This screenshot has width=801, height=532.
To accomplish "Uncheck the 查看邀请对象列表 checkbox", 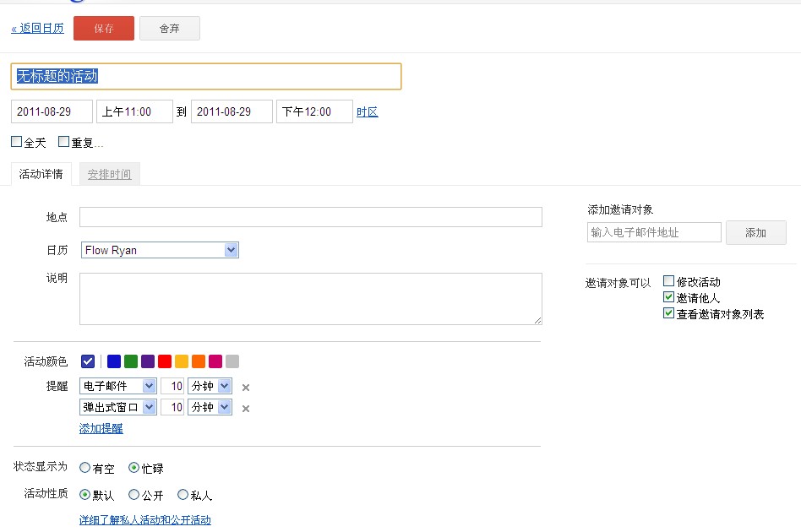I will (668, 313).
